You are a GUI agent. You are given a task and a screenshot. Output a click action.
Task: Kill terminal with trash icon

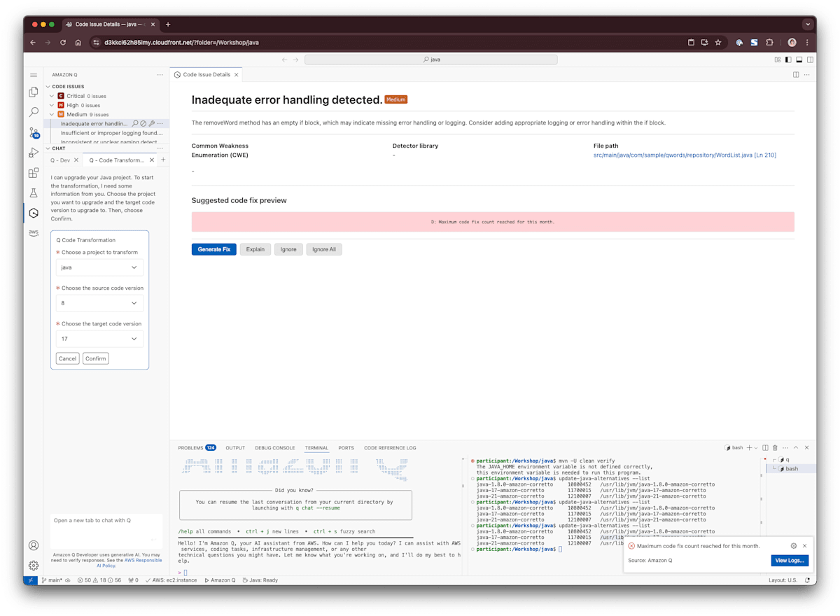[775, 448]
